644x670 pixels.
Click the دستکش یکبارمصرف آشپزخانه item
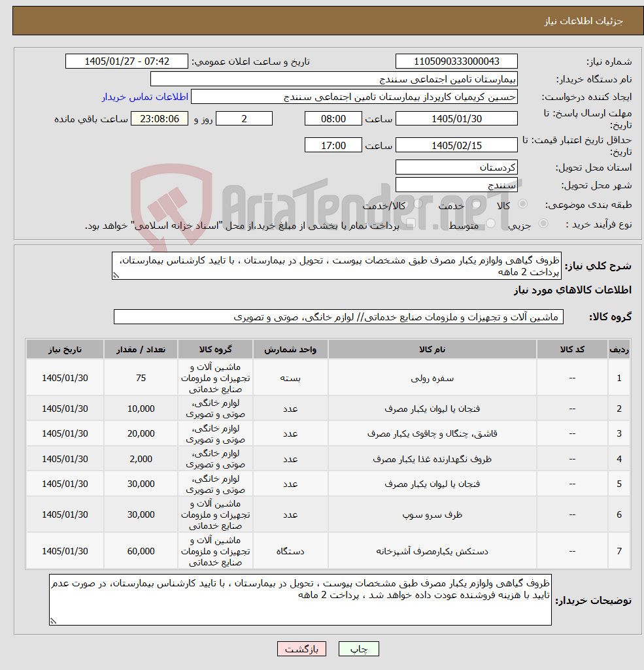point(432,551)
